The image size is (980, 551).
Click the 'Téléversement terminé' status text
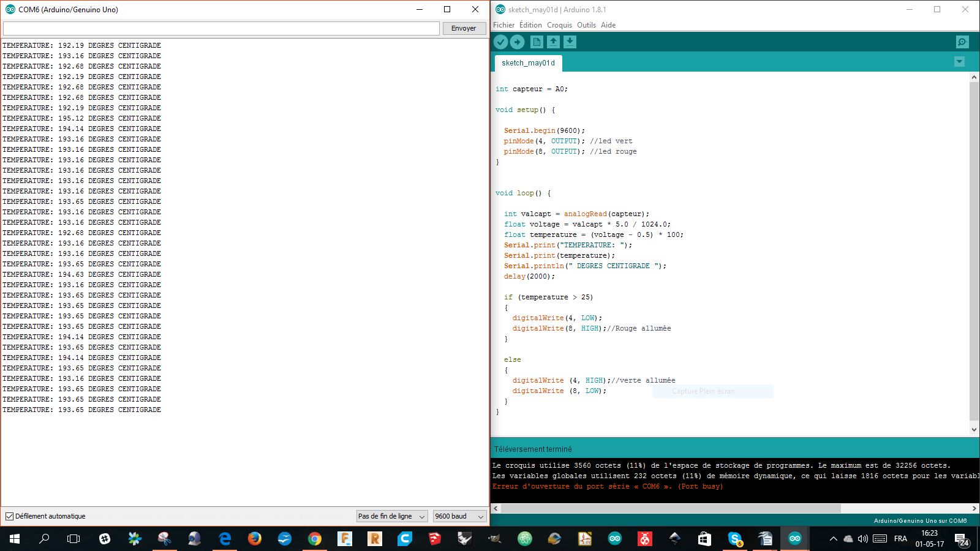[x=533, y=449]
